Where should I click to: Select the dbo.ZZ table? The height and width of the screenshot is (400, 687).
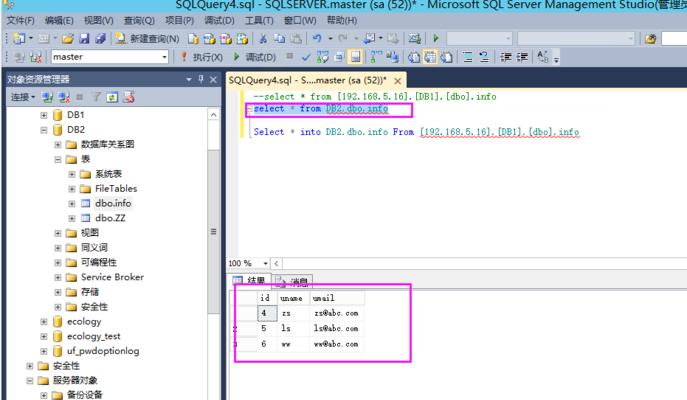pyautogui.click(x=110, y=218)
